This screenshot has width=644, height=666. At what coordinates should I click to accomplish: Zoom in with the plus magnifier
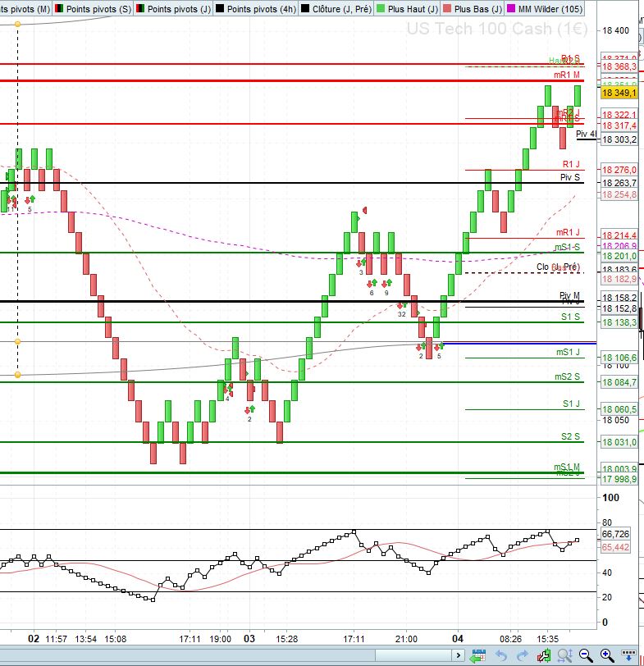click(x=607, y=655)
